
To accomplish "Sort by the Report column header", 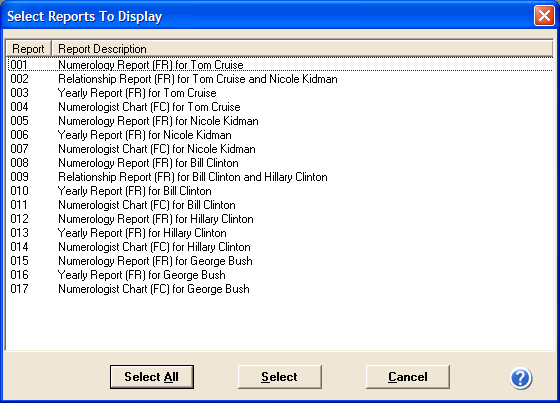I will point(29,49).
